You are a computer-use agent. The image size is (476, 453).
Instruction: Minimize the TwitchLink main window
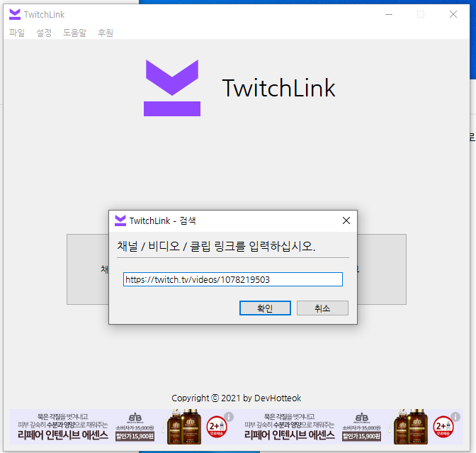click(x=389, y=14)
